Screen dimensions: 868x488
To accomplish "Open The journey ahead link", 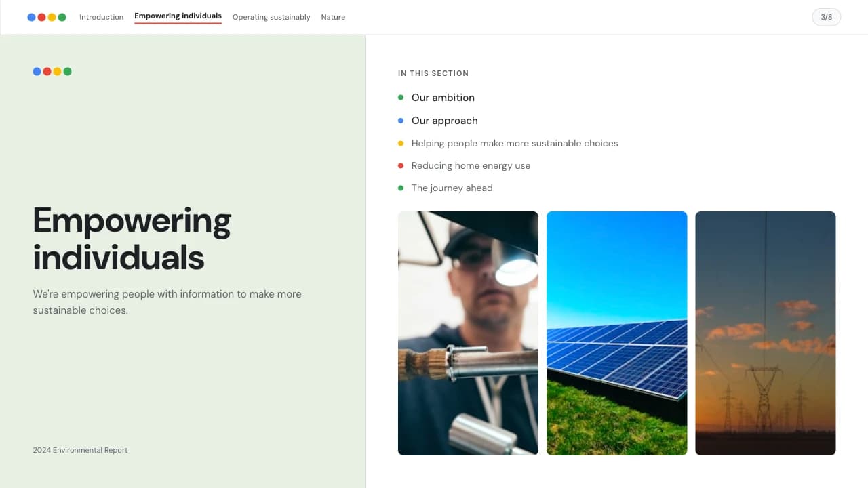I will point(452,188).
